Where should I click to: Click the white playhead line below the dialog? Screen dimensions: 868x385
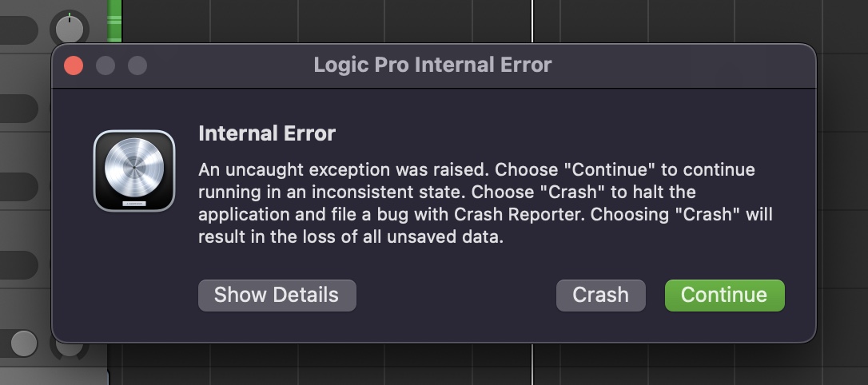pyautogui.click(x=532, y=364)
